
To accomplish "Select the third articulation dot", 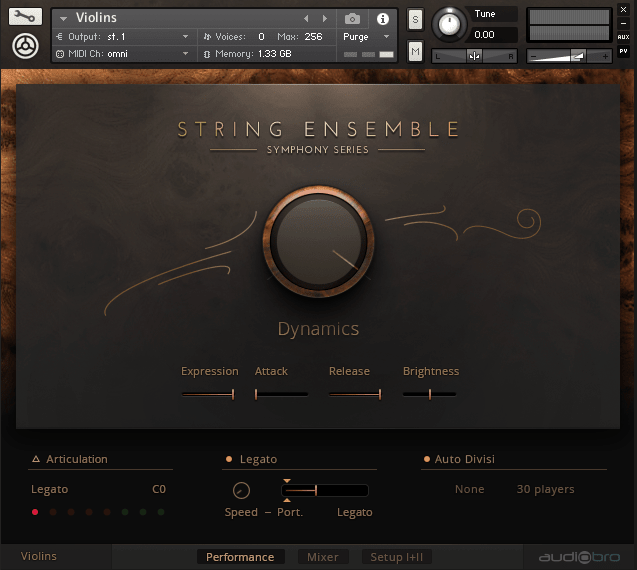I will [x=71, y=512].
